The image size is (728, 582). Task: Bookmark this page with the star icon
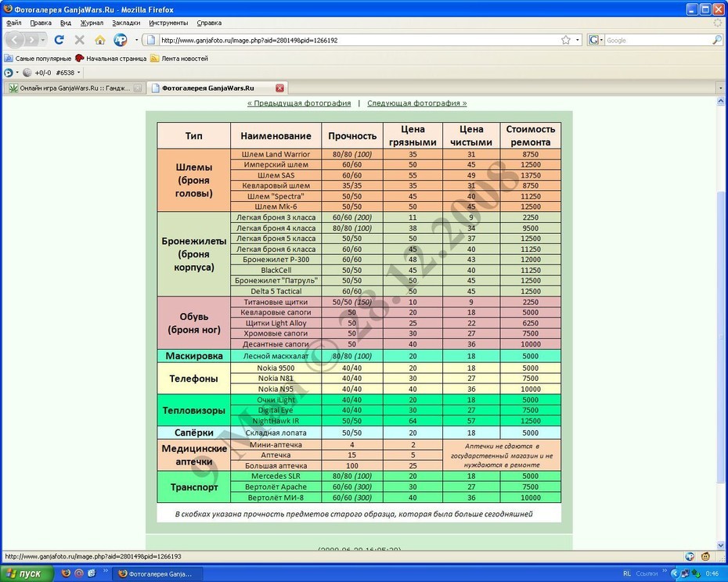[565, 40]
